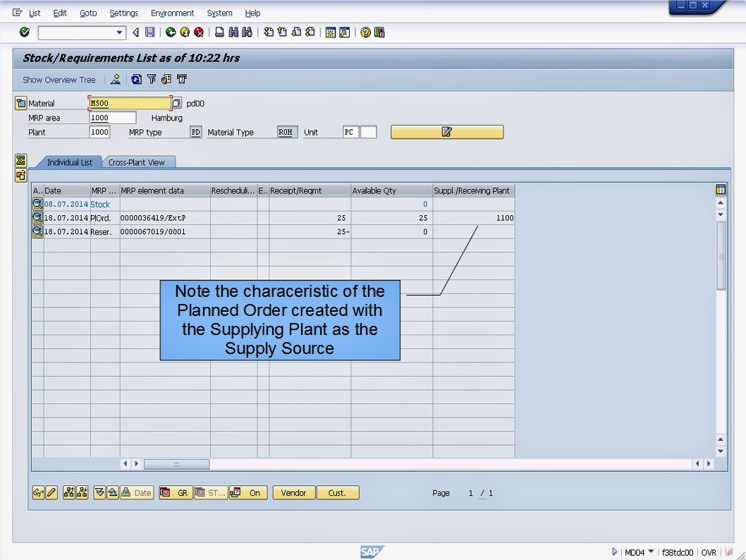Screen dimensions: 746x560
Task: Select the Refresh list icon
Action: pyautogui.click(x=135, y=79)
